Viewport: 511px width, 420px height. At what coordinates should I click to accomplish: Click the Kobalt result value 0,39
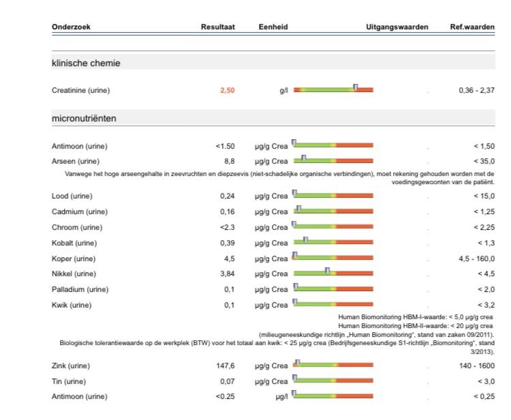[x=227, y=243]
